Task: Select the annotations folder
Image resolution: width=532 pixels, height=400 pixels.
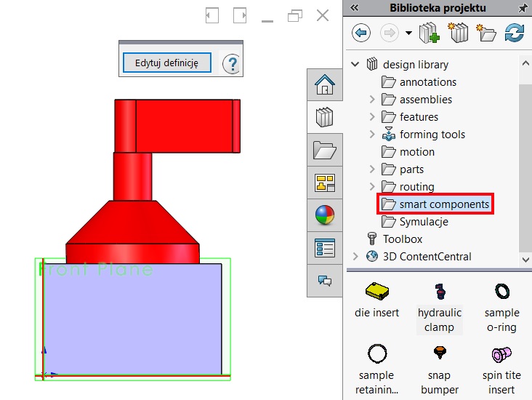Action: point(428,82)
